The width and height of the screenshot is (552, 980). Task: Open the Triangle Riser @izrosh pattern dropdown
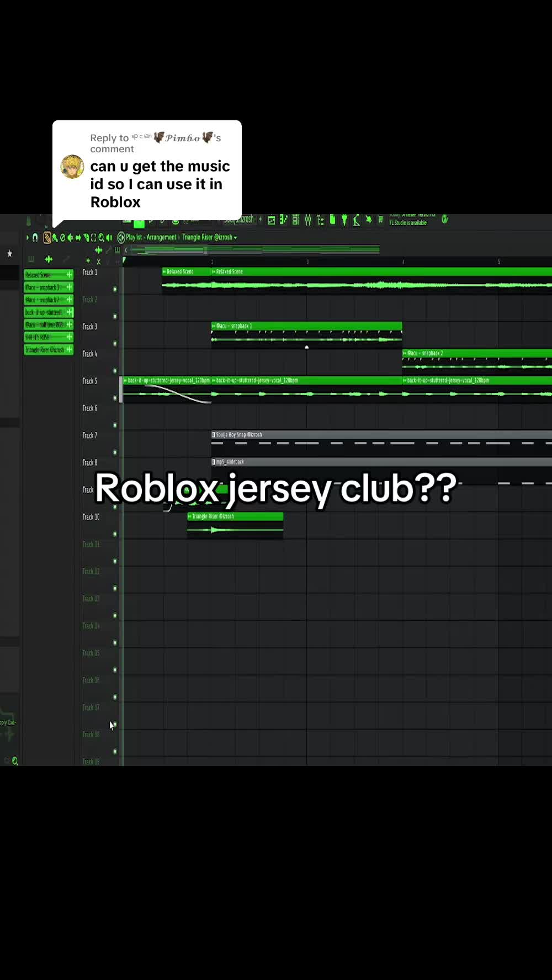(x=210, y=237)
